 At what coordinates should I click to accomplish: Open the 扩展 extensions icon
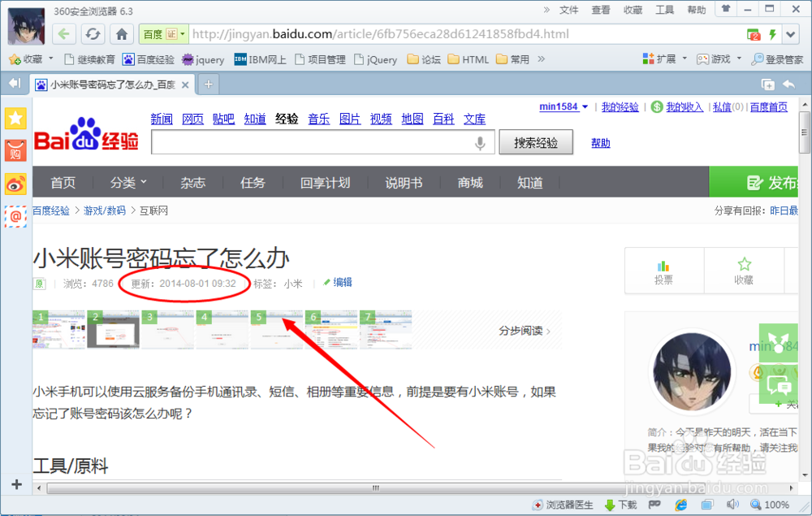[659, 59]
